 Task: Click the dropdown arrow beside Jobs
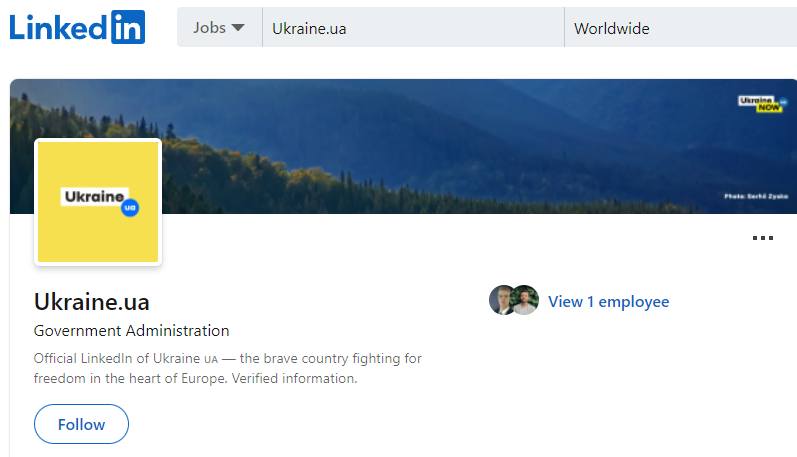(238, 28)
